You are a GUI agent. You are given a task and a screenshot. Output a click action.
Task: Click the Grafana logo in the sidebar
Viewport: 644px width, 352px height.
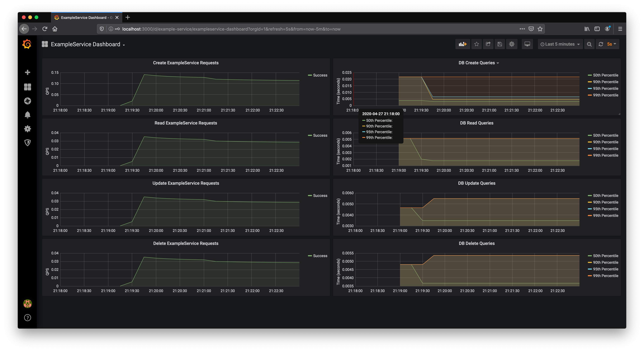coord(27,44)
